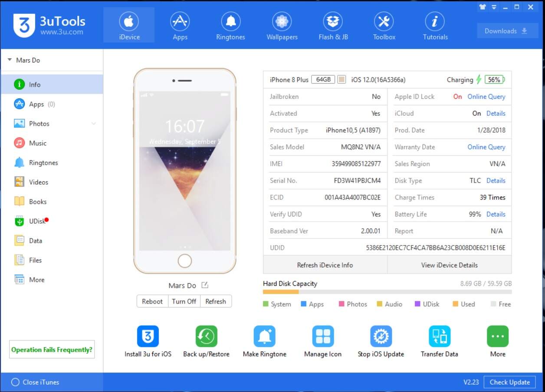545x392 pixels.
Task: Click the System legend swatch
Action: tap(266, 304)
